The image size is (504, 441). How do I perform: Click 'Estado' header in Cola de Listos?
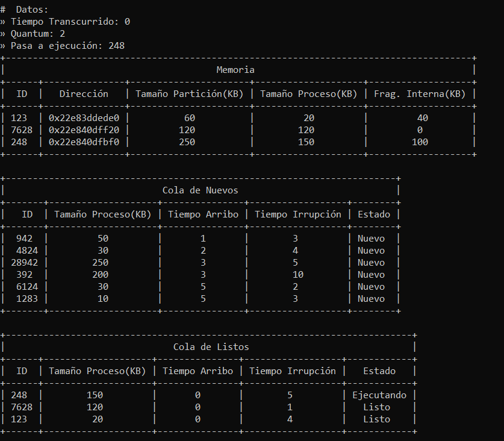pyautogui.click(x=379, y=371)
